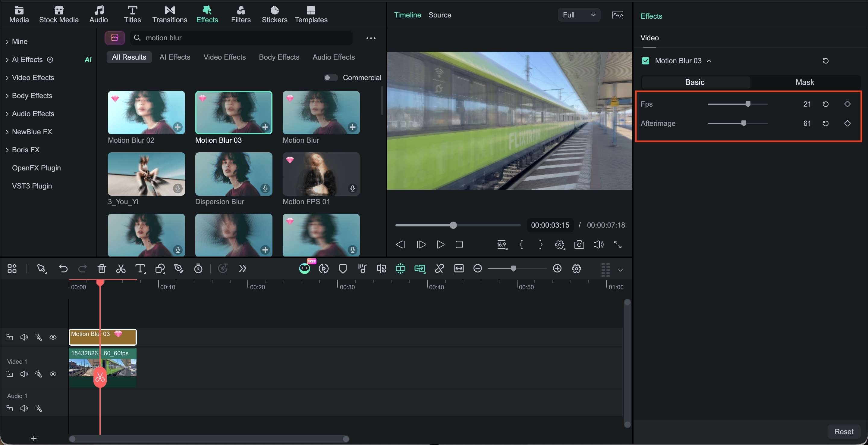Expand the Mine category
This screenshot has height=445, width=868.
(x=7, y=42)
